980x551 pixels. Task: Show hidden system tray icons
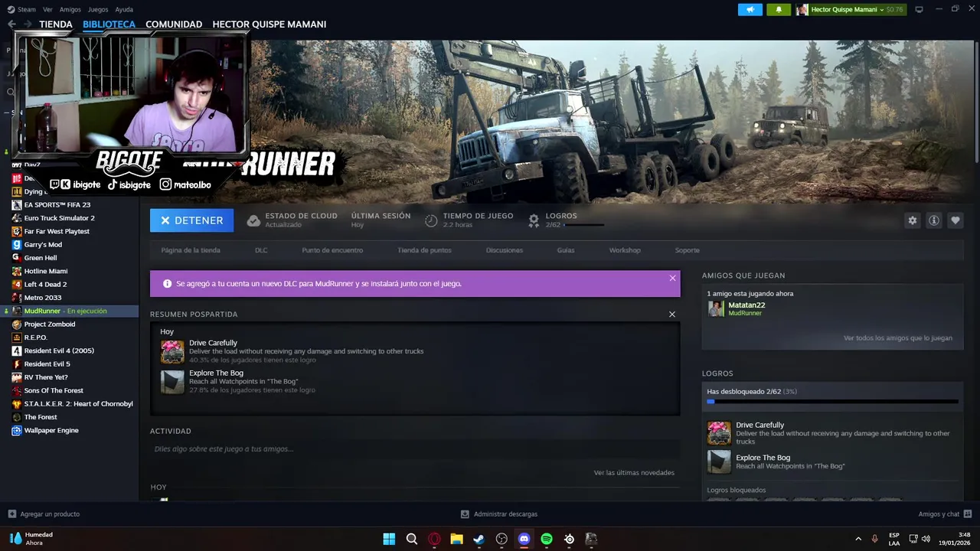858,539
